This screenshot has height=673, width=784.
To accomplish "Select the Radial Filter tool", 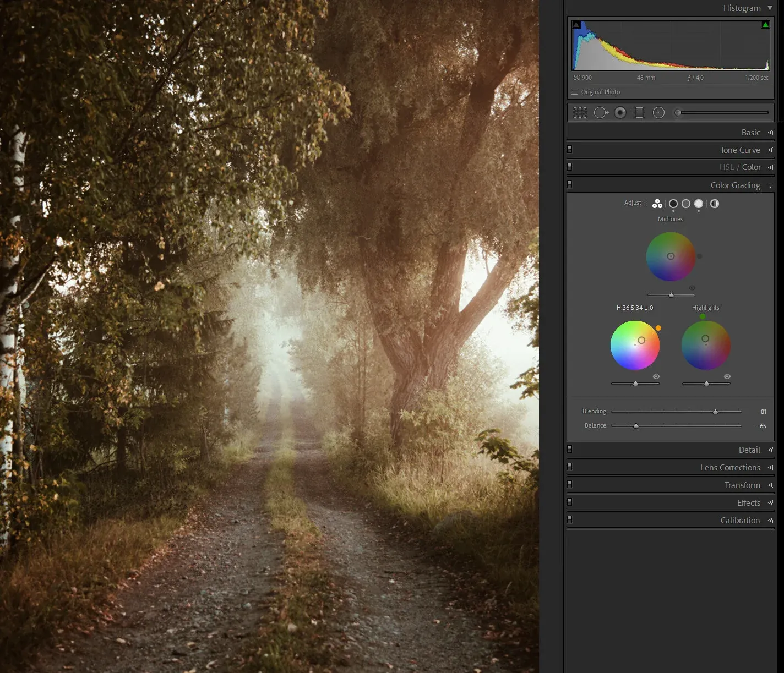I will (658, 113).
